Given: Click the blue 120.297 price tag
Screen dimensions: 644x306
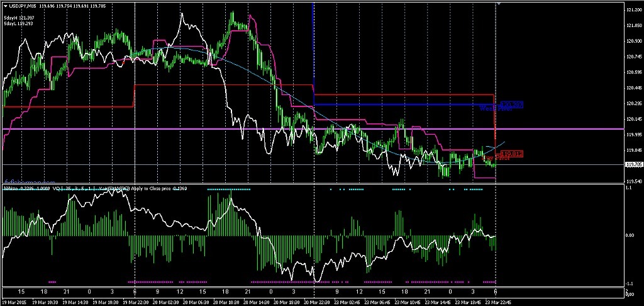Looking at the screenshot, I should (x=512, y=105).
